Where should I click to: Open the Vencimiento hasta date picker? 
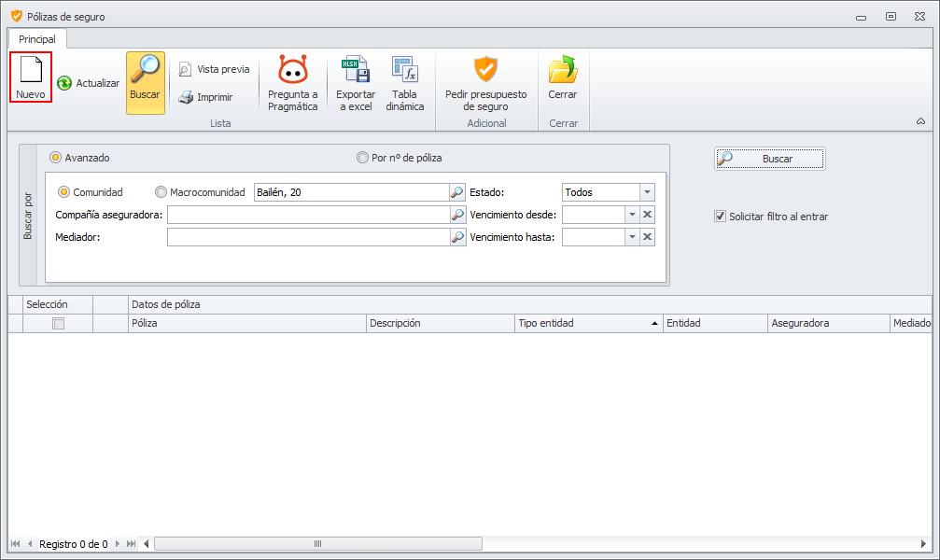[x=633, y=237]
